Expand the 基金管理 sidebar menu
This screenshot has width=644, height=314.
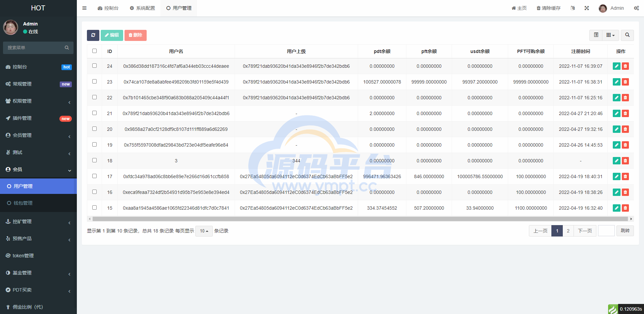[x=38, y=273]
